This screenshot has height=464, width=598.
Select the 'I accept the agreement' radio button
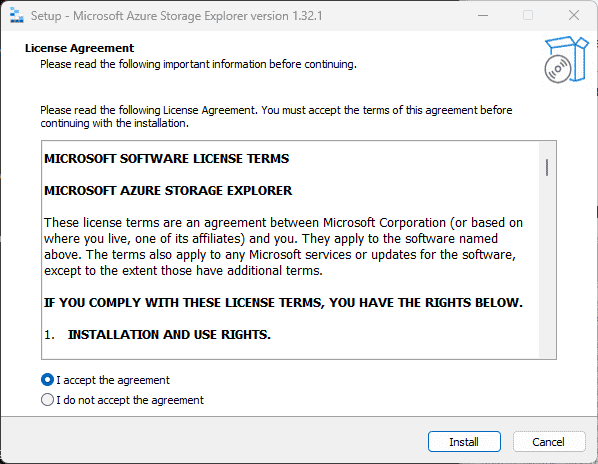click(x=47, y=380)
